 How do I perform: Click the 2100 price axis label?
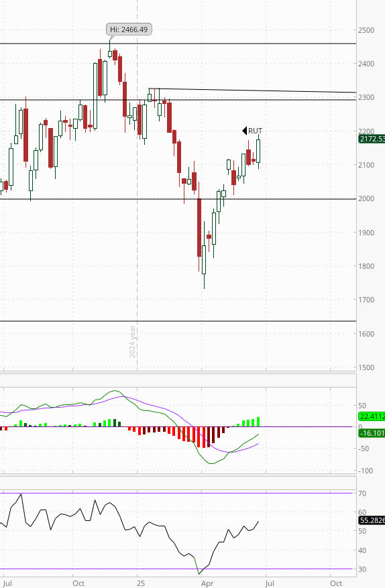click(x=366, y=165)
